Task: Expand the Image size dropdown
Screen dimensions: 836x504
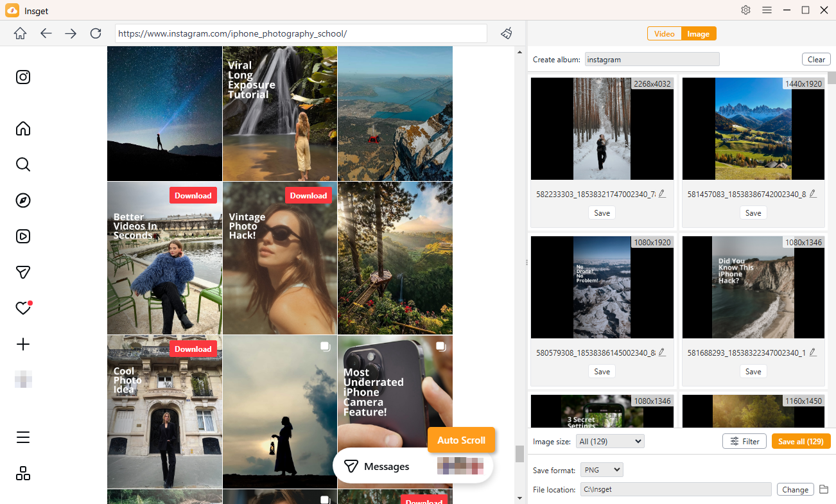Action: coord(610,441)
